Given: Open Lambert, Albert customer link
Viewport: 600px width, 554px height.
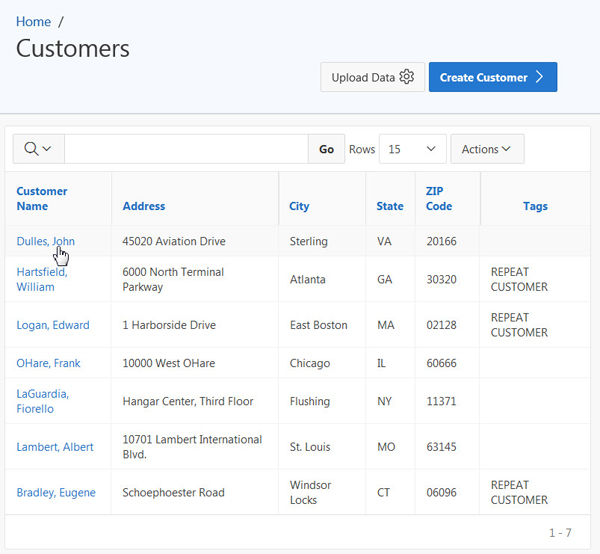Looking at the screenshot, I should pos(55,447).
